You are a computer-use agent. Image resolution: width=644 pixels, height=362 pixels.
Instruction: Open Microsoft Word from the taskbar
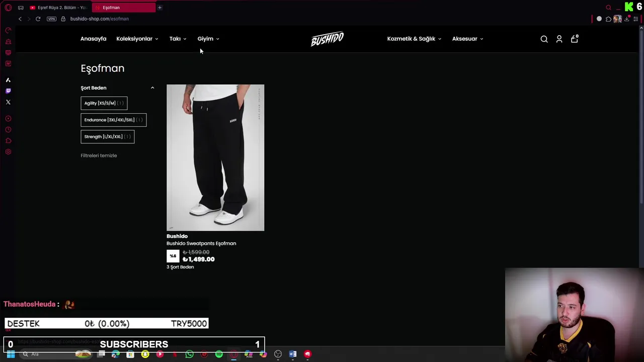click(x=293, y=354)
